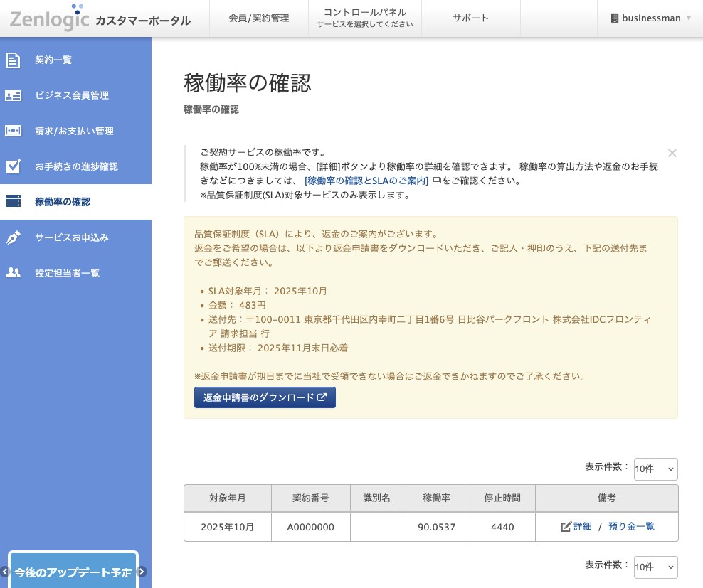Expand the businessman account menu

coord(651,18)
